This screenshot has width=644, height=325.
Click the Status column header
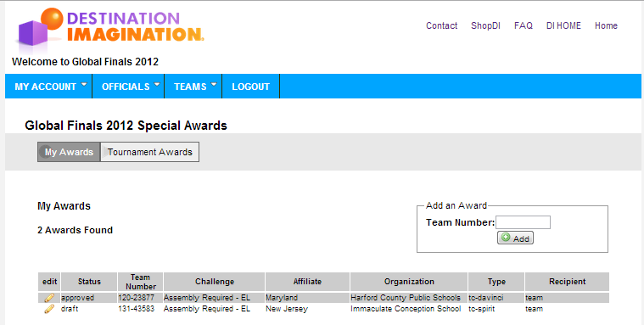[x=89, y=282]
